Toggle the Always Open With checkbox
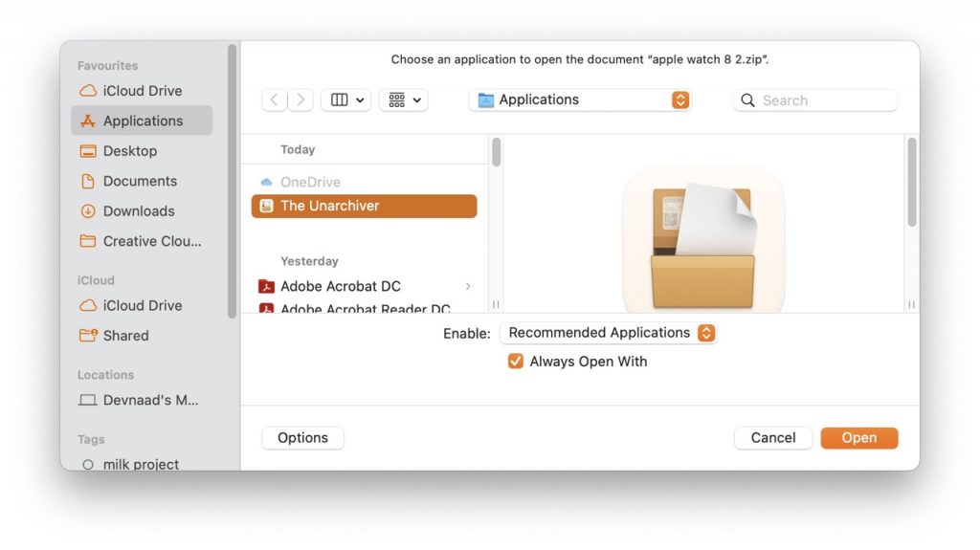 click(515, 362)
